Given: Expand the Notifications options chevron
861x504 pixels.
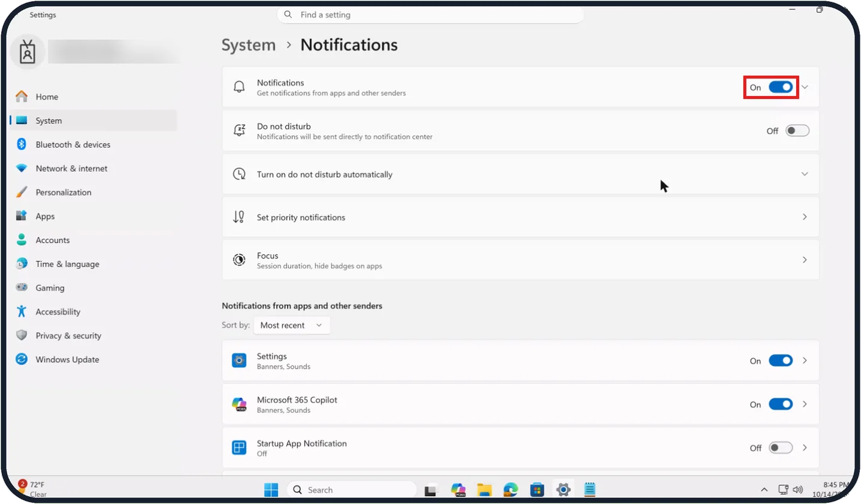Looking at the screenshot, I should point(805,87).
